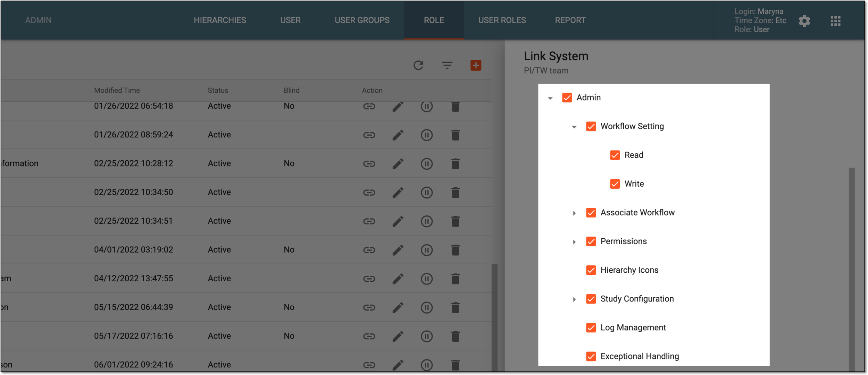Expand the Study Configuration node
The width and height of the screenshot is (868, 375).
pos(574,299)
